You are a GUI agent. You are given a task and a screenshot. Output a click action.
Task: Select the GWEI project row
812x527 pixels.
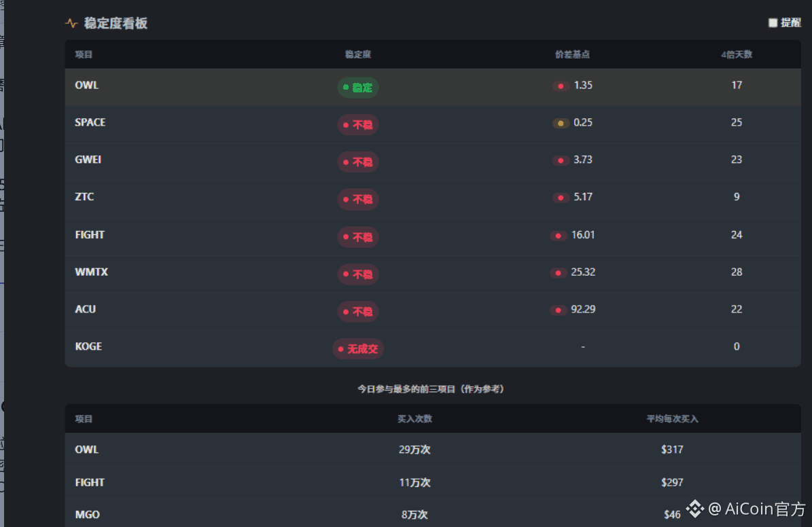(88, 160)
